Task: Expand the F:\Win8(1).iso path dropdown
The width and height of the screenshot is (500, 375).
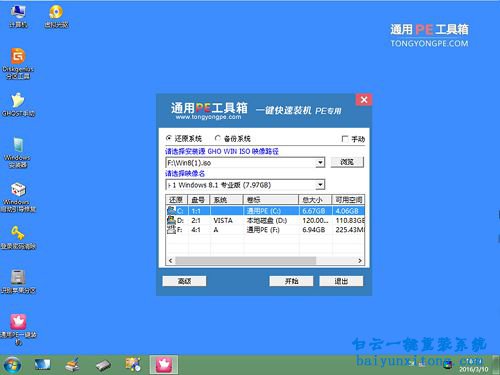Action: 320,163
